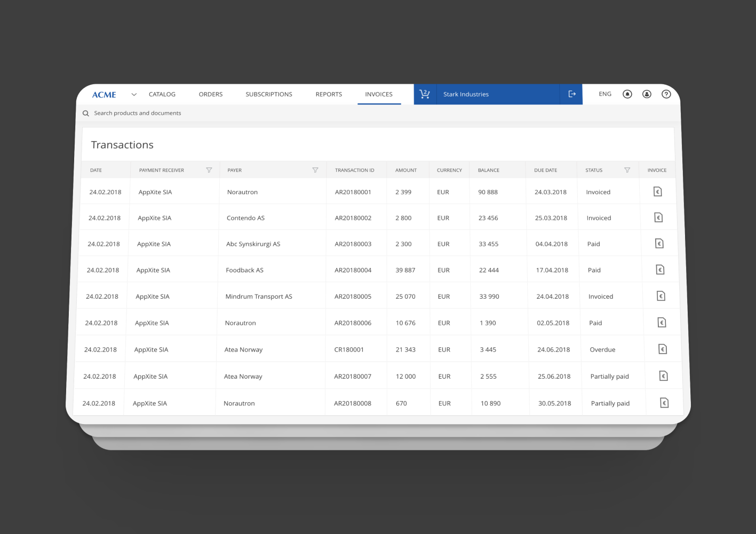Select the Mindrum Transport AS transaction row

pos(378,296)
